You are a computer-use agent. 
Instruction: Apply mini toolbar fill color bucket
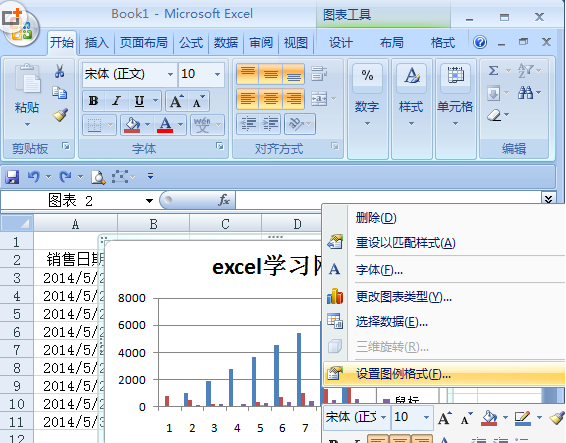[489, 418]
